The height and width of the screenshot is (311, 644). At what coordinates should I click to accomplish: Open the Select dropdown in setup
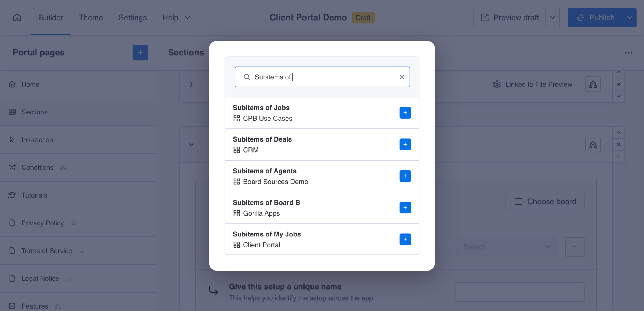[506, 247]
